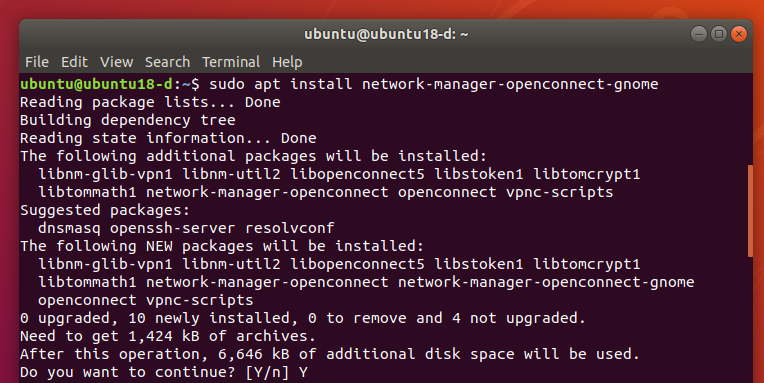Viewport: 764px width, 383px height.
Task: Open the File menu
Action: (x=37, y=62)
